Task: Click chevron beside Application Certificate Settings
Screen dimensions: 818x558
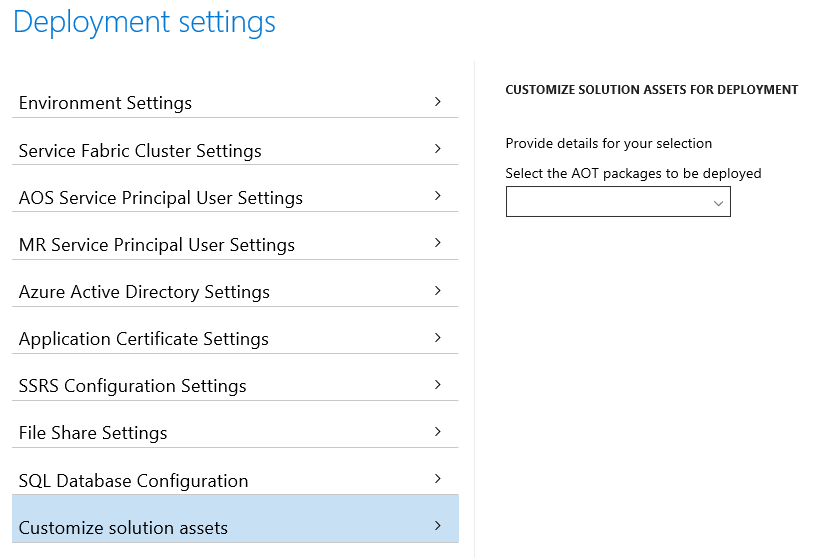Action: 438,337
